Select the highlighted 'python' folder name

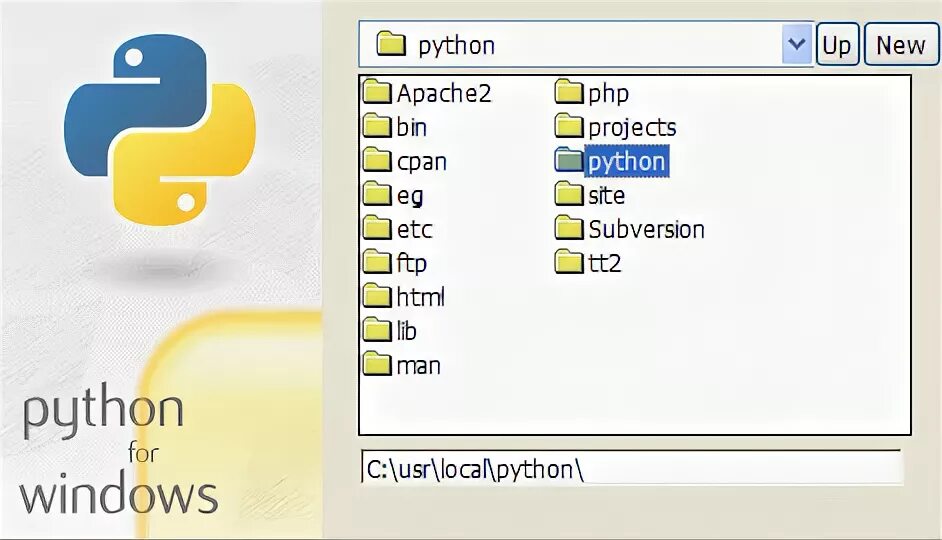[x=627, y=162]
